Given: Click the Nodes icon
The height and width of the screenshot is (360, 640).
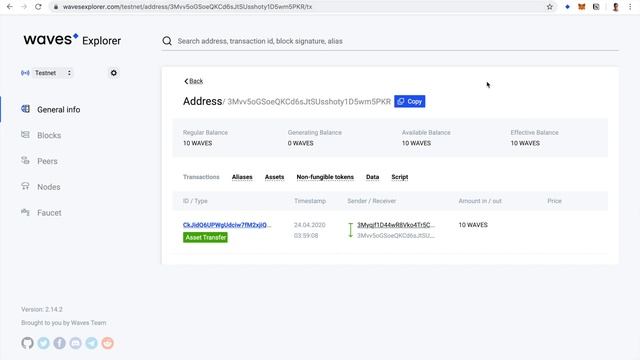Looking at the screenshot, I should click(x=25, y=186).
